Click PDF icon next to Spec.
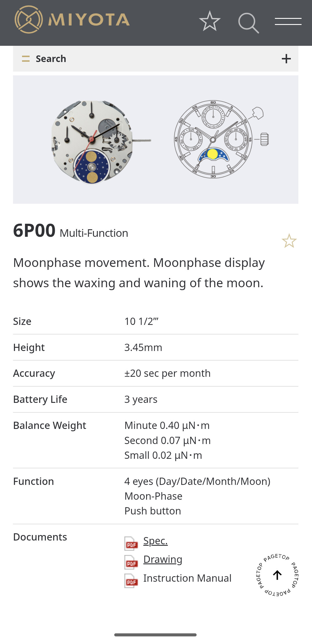 tap(131, 543)
